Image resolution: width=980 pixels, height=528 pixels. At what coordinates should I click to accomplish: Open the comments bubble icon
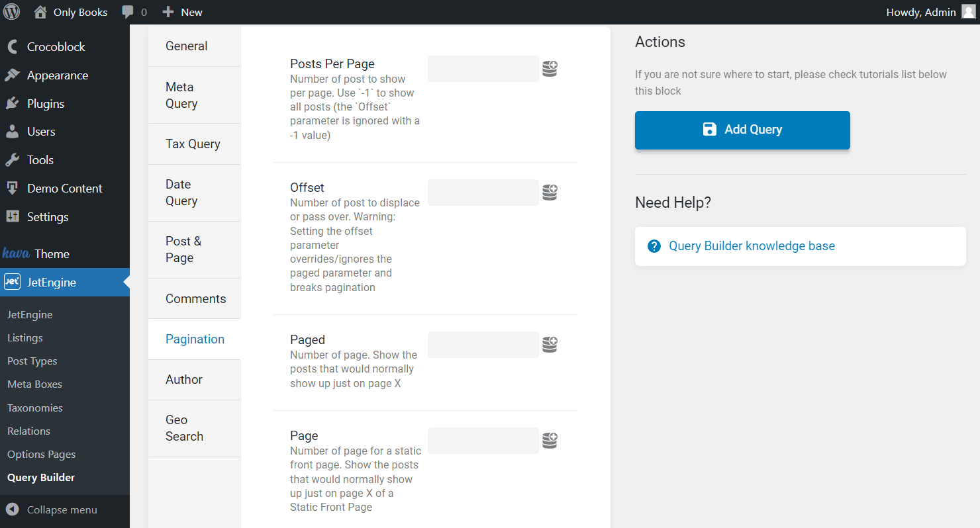128,12
